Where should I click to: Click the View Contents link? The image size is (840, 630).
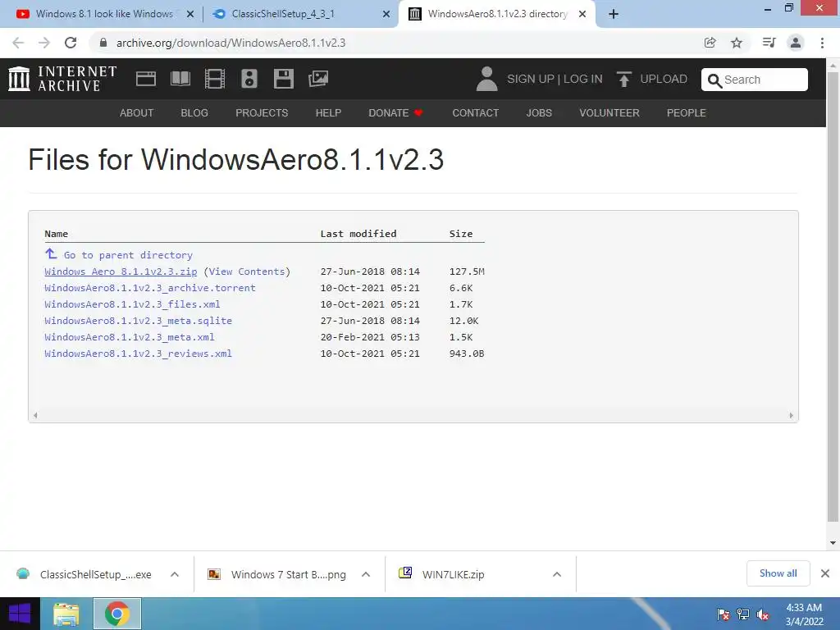pyautogui.click(x=246, y=272)
